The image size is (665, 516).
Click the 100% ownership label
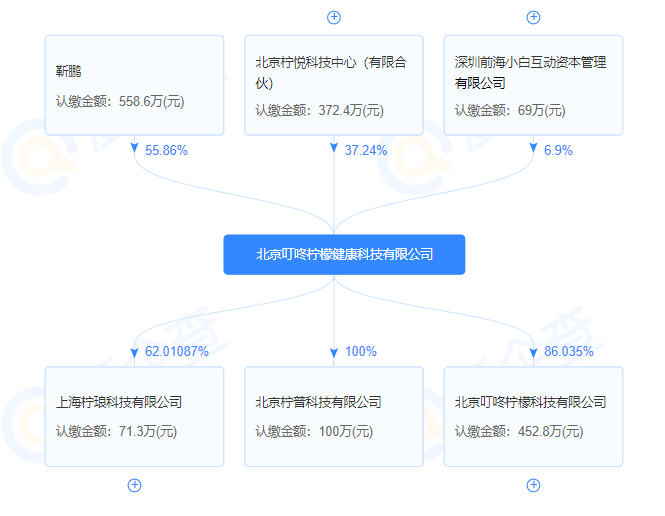pyautogui.click(x=360, y=351)
